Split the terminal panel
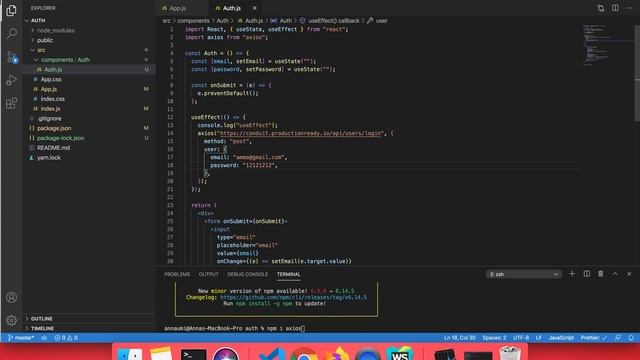This screenshot has height=360, width=640. [587, 274]
